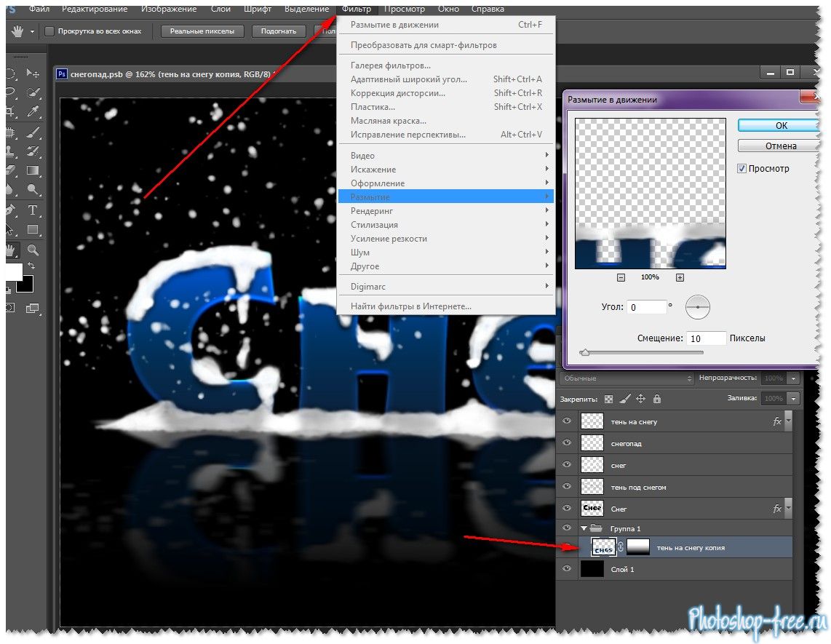Click the Отмена button
The image size is (831, 644).
pos(781,146)
